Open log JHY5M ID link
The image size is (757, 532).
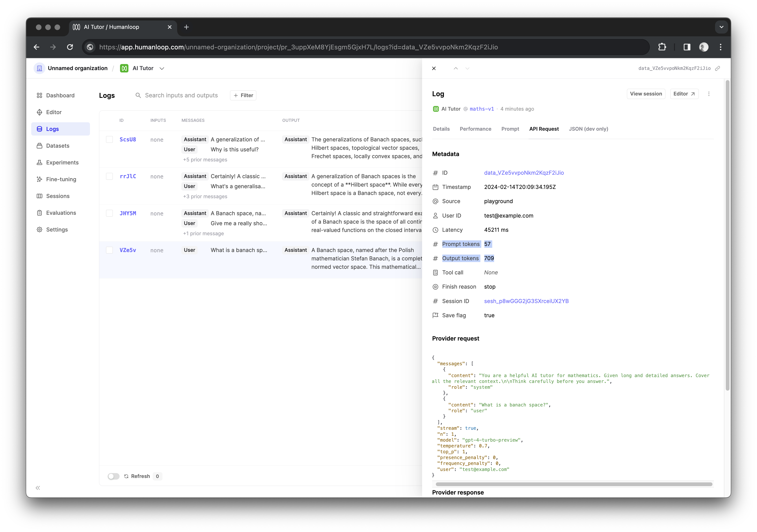pyautogui.click(x=128, y=213)
